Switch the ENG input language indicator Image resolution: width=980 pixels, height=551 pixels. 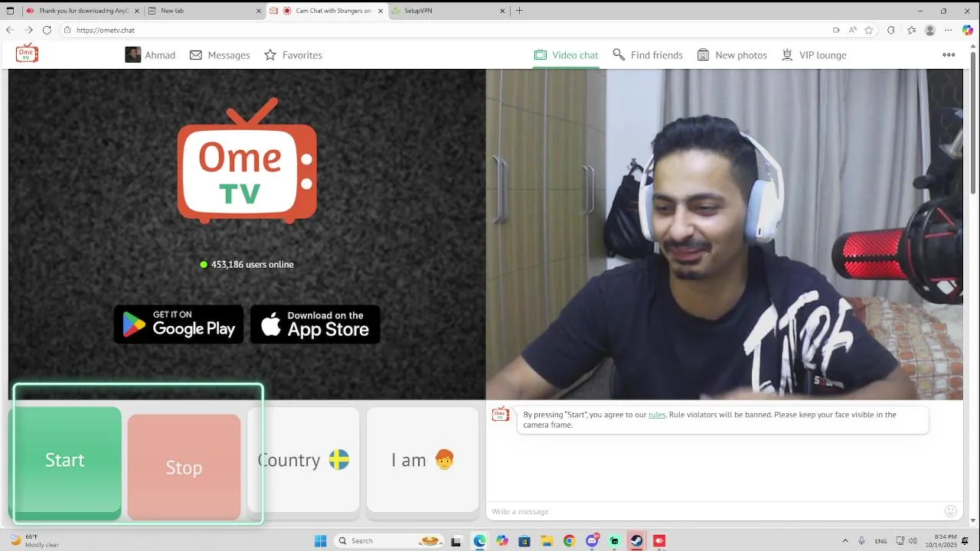[880, 540]
